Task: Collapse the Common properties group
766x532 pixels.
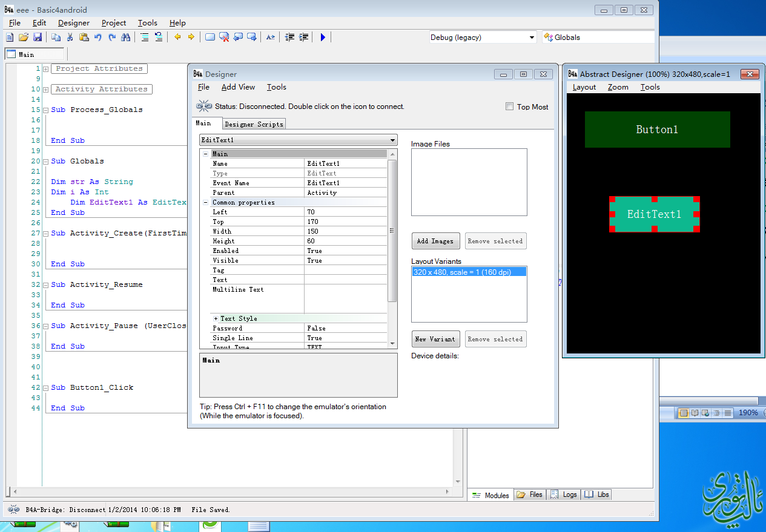Action: pyautogui.click(x=206, y=202)
